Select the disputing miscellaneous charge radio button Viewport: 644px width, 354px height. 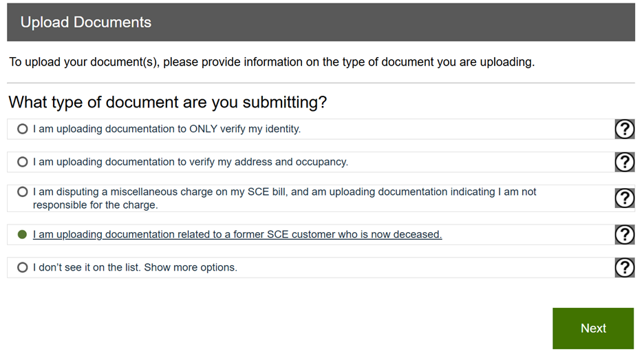23,192
